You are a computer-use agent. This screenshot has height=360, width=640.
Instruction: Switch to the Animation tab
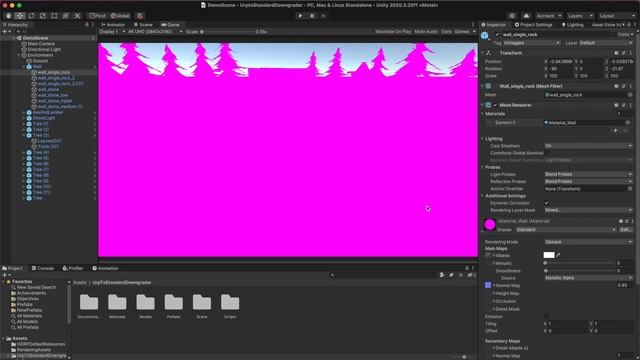(x=105, y=268)
